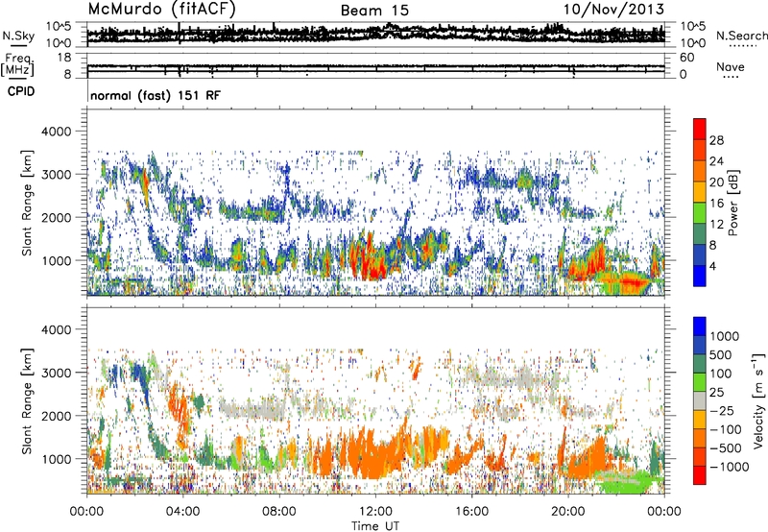Viewport: 768px width, 532px height.
Task: Click the 'Freq. [MHz]' axis label
Action: pyautogui.click(x=18, y=65)
